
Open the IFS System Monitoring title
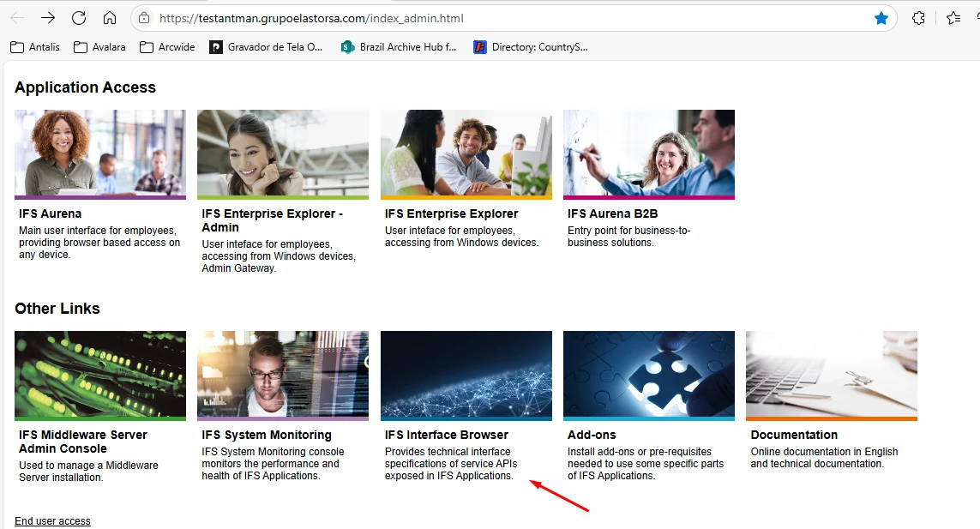click(x=267, y=435)
